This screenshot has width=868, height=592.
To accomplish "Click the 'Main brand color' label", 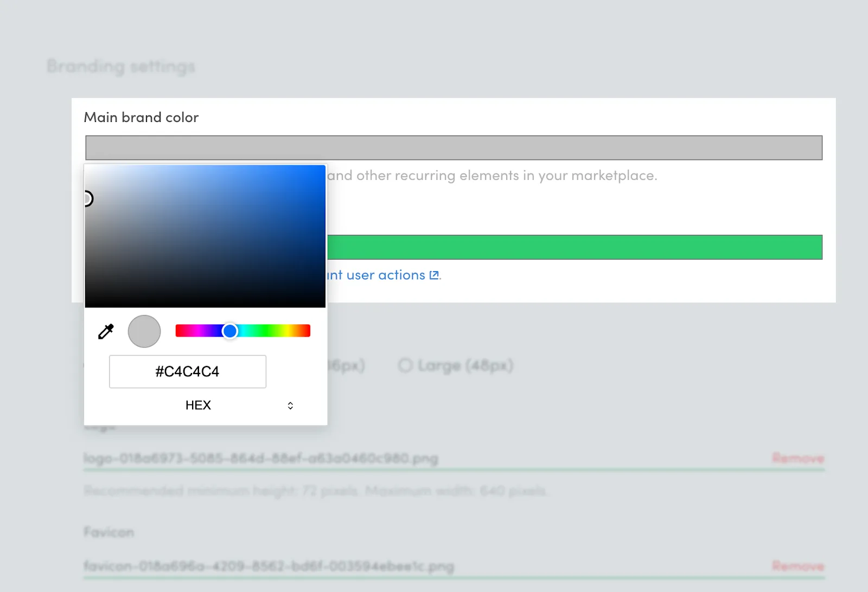I will pos(141,118).
